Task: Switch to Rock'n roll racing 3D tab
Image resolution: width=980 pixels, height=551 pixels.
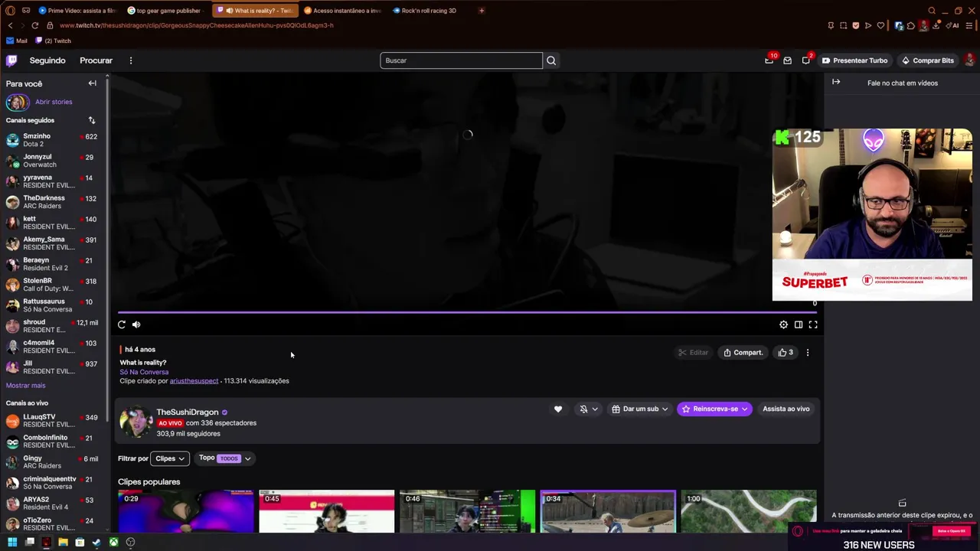Action: coord(425,11)
